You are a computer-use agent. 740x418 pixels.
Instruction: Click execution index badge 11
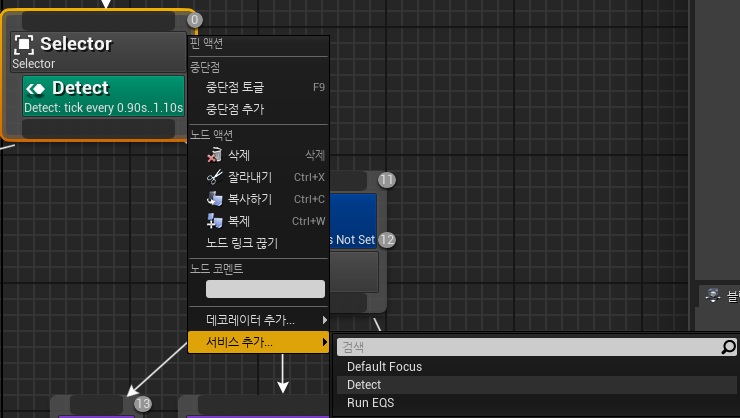point(387,180)
